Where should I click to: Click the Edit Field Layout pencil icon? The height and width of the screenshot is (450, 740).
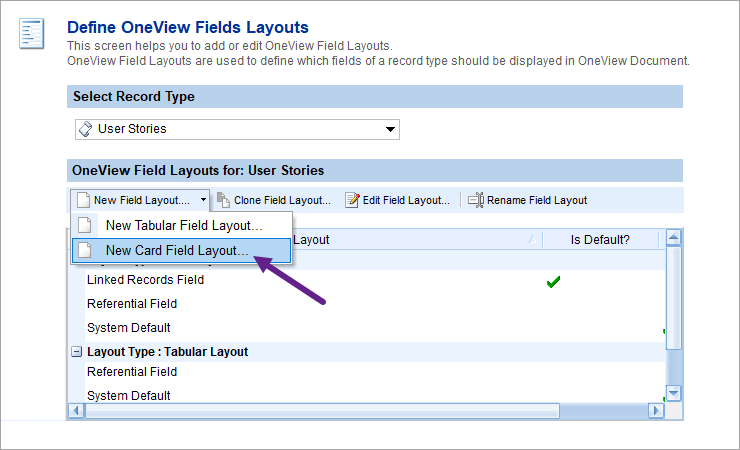(x=352, y=200)
